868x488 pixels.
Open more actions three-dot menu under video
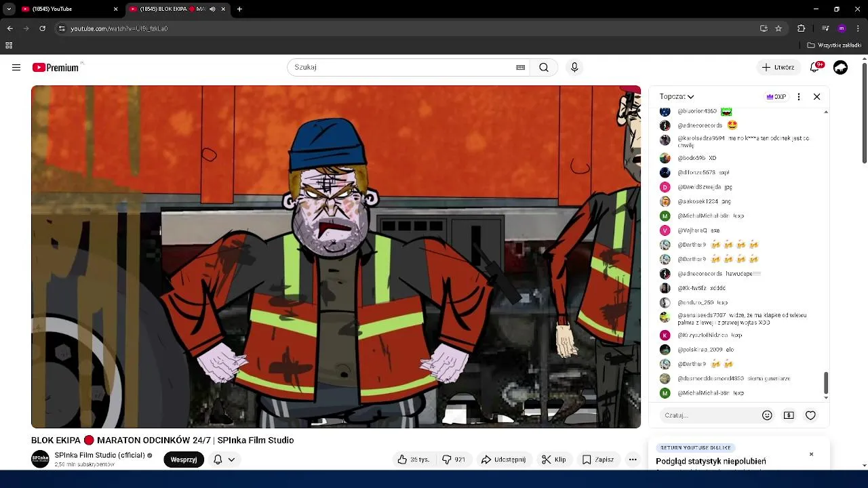click(x=633, y=460)
